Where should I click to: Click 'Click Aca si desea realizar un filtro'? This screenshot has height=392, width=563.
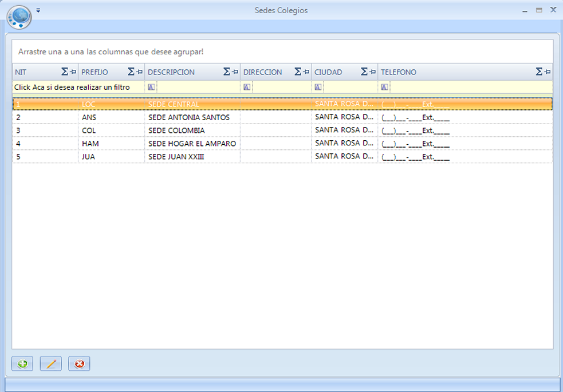72,88
